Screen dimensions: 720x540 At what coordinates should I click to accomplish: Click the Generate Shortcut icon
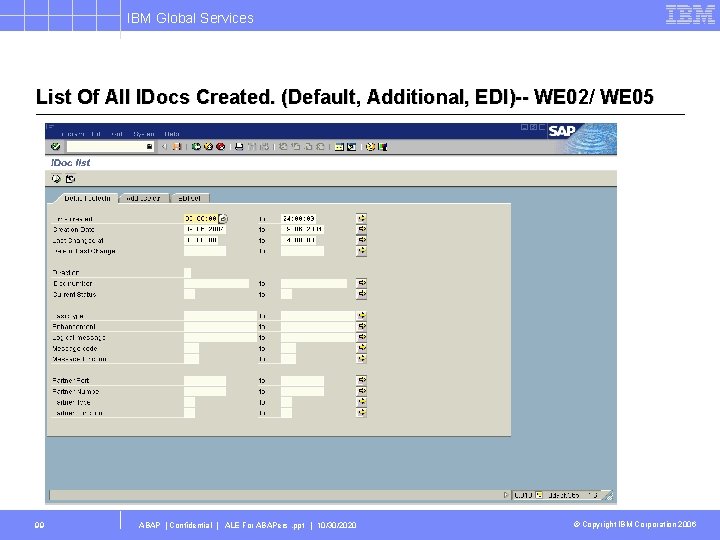351,146
